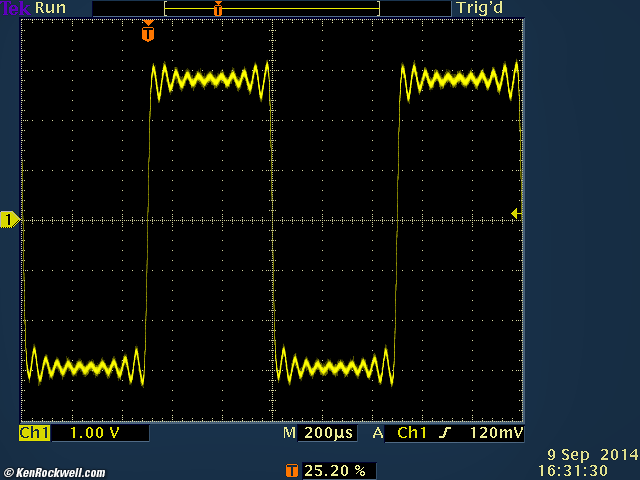This screenshot has height=480, width=640.
Task: Click the orange trigger position marker above the grid
Action: [x=148, y=32]
